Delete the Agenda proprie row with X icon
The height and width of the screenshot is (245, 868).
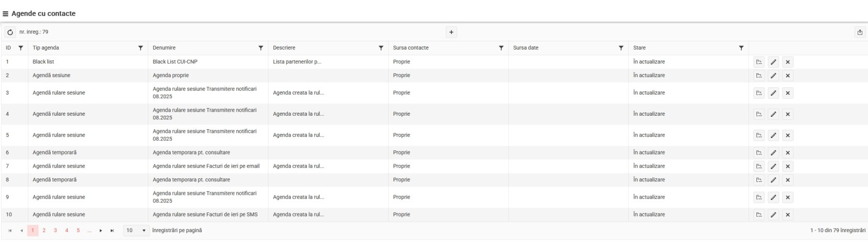[x=787, y=75]
